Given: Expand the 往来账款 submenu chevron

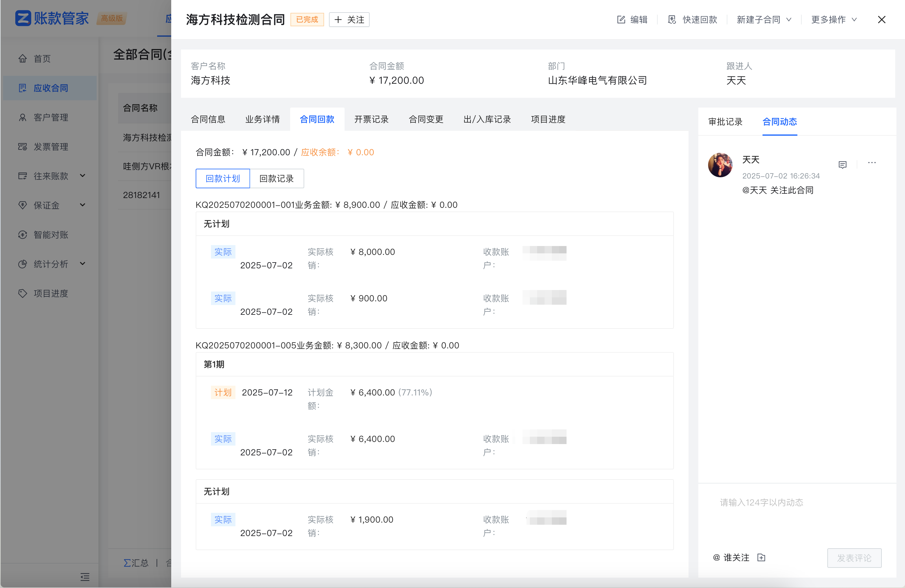Looking at the screenshot, I should [83, 175].
